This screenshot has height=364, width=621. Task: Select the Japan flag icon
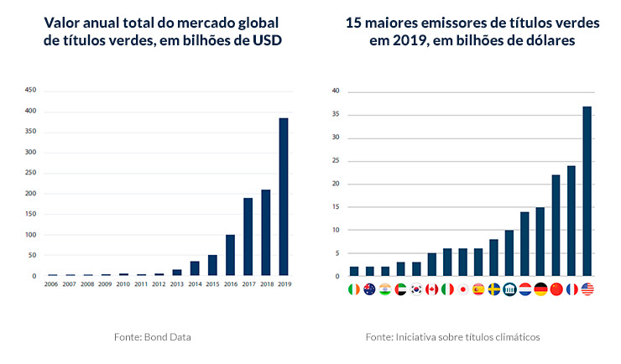[x=462, y=289]
